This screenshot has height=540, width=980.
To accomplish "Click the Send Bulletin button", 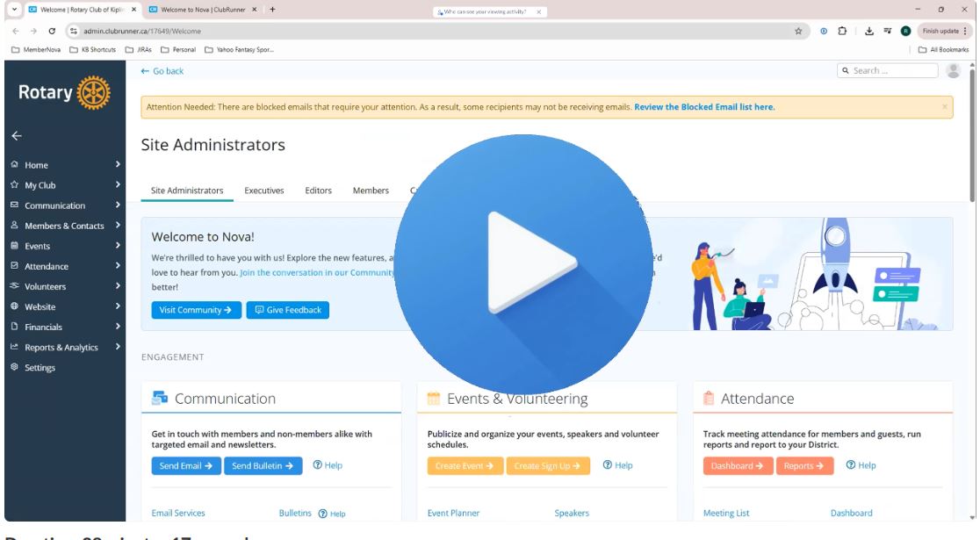I will [x=263, y=465].
